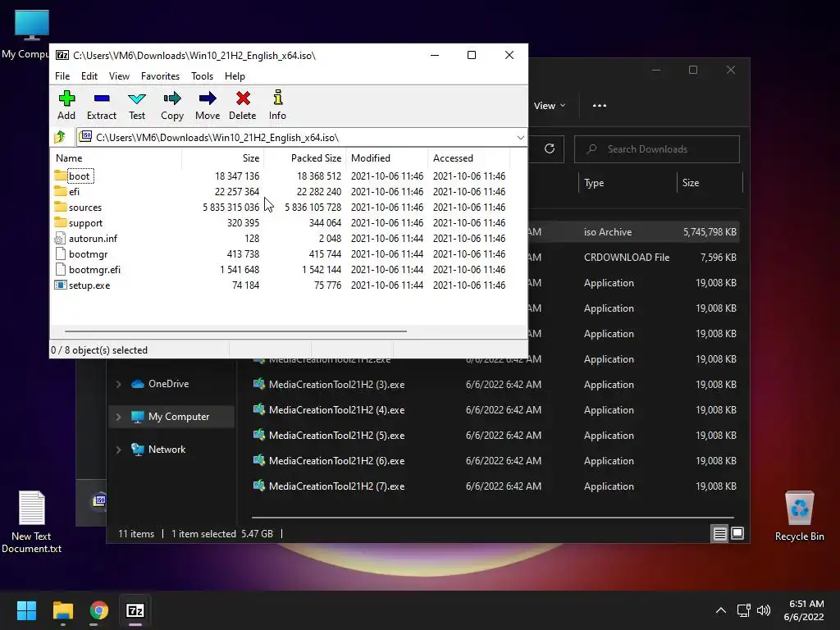Select MediaCreationTool21H2 (7).exe
This screenshot has height=630, width=840.
[x=495, y=486]
